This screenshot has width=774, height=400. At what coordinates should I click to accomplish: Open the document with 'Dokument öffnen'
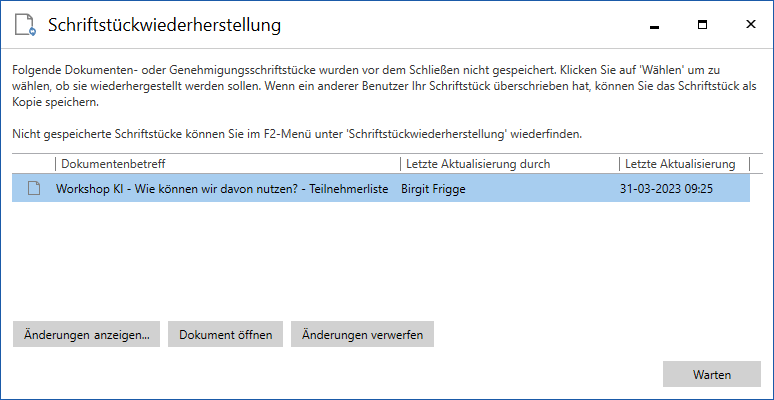(225, 335)
